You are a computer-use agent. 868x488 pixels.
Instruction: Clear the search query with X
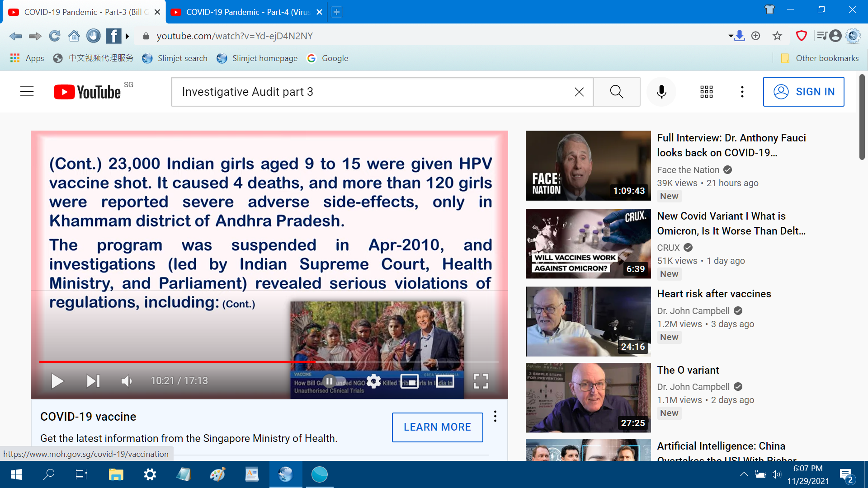pyautogui.click(x=579, y=92)
